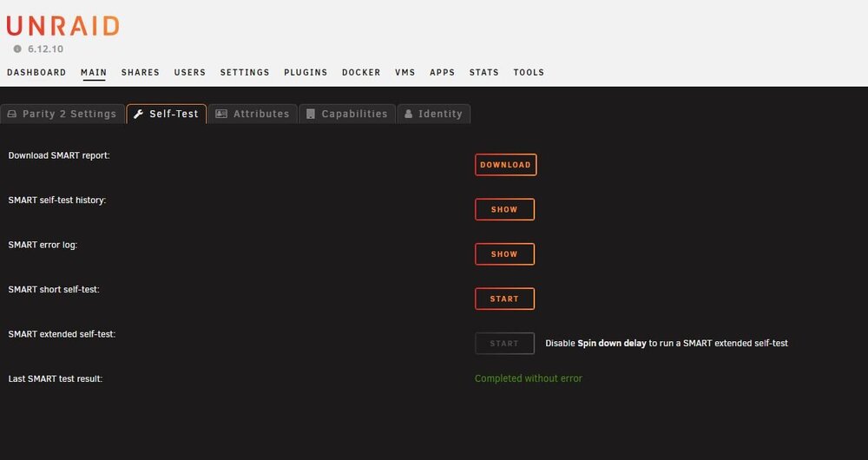Open the Capabilities tab
The height and width of the screenshot is (460, 868).
point(347,114)
